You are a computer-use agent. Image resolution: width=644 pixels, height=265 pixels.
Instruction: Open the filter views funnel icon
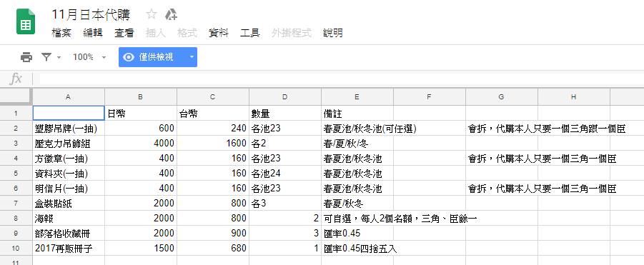[x=46, y=57]
